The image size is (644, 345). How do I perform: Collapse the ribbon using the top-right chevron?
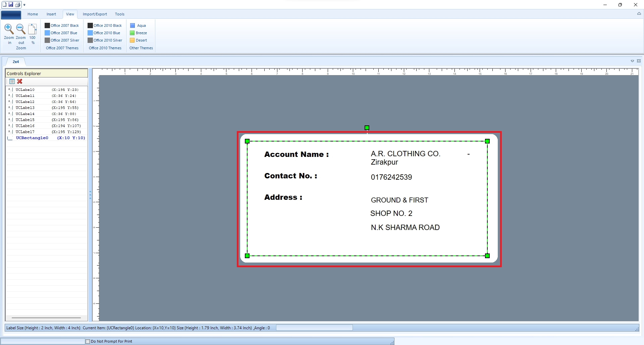coord(639,14)
